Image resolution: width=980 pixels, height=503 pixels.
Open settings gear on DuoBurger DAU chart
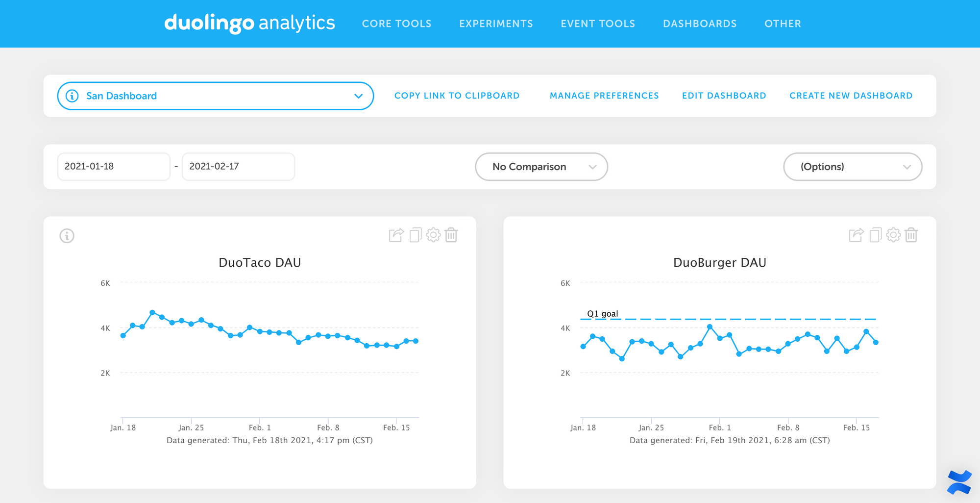pyautogui.click(x=893, y=235)
